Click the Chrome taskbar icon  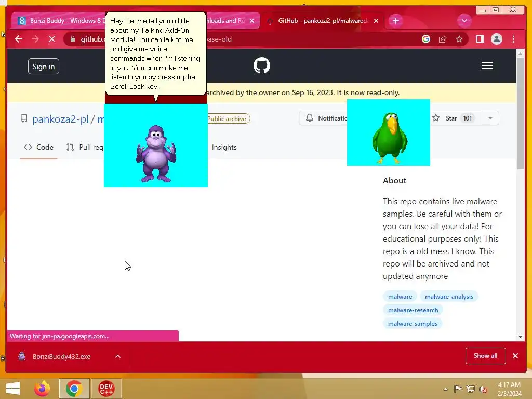coord(74,389)
